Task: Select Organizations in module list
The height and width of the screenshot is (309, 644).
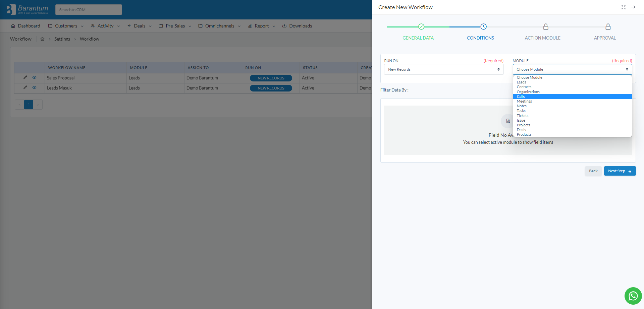Action: [x=572, y=92]
